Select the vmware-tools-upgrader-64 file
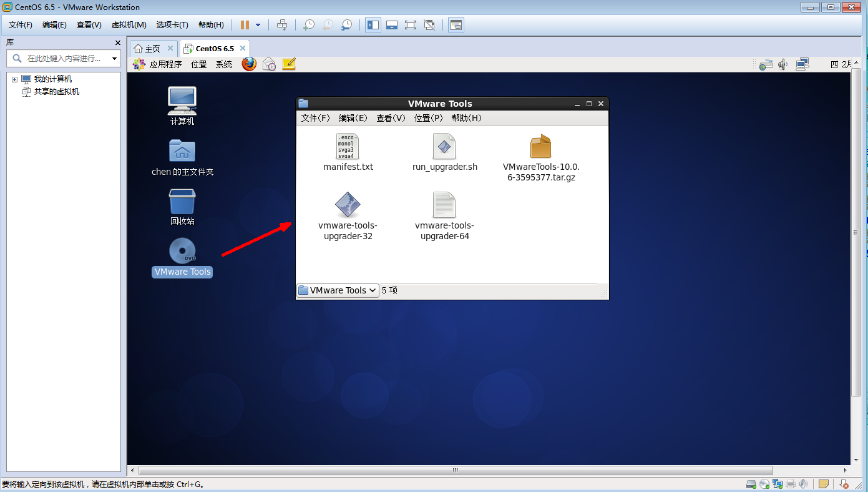 click(x=444, y=216)
